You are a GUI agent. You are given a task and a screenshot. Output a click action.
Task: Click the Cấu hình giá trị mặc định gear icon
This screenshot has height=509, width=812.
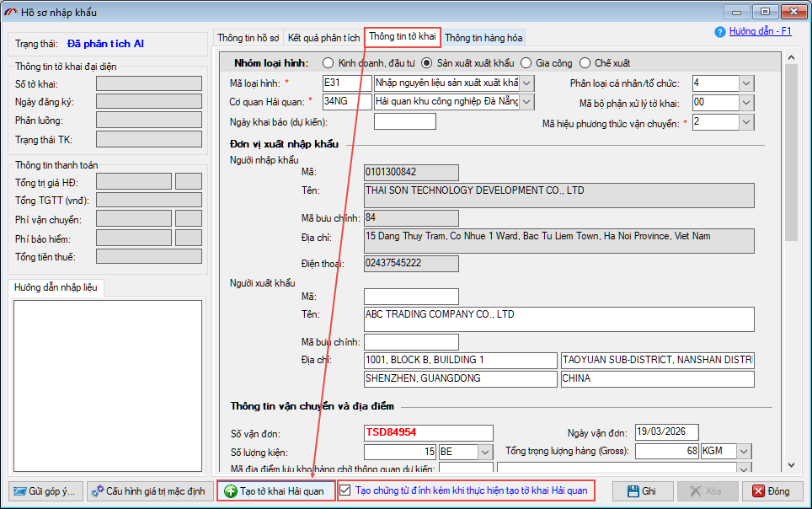pos(99,491)
